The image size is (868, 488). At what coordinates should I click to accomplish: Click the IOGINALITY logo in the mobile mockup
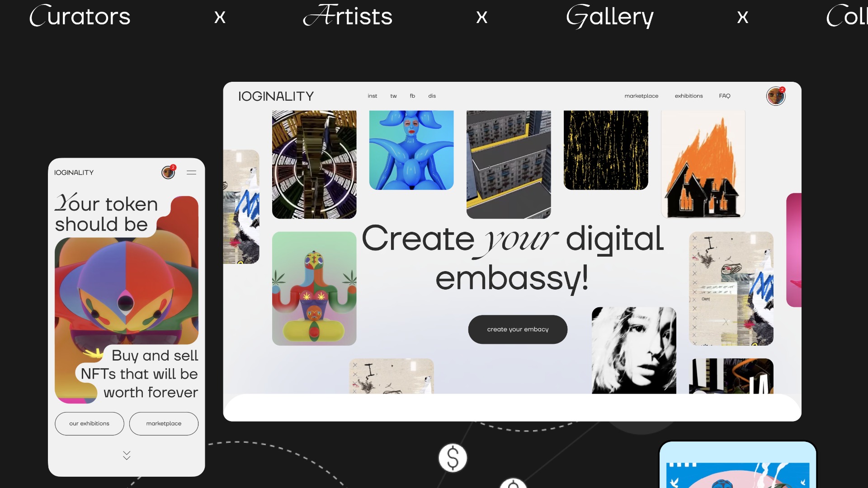pyautogui.click(x=74, y=173)
